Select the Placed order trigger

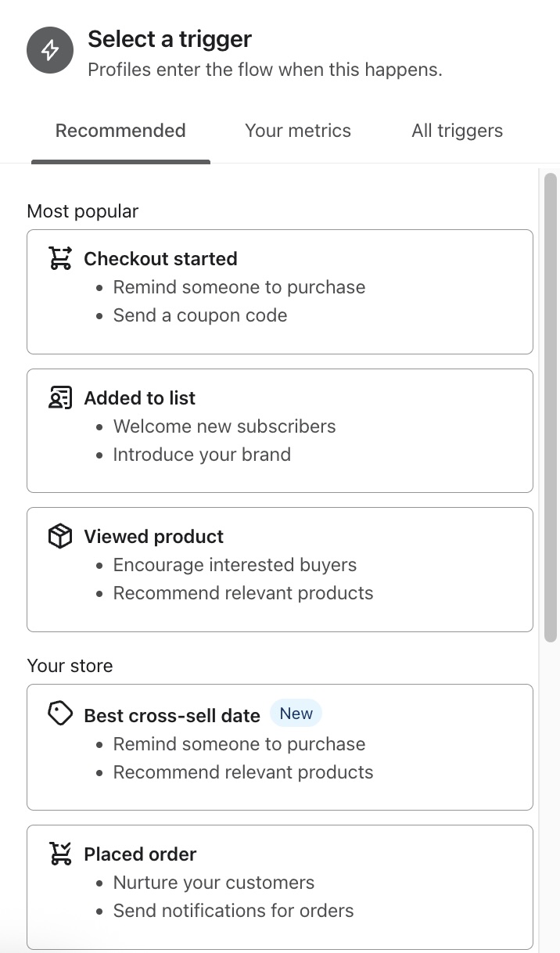(x=279, y=886)
